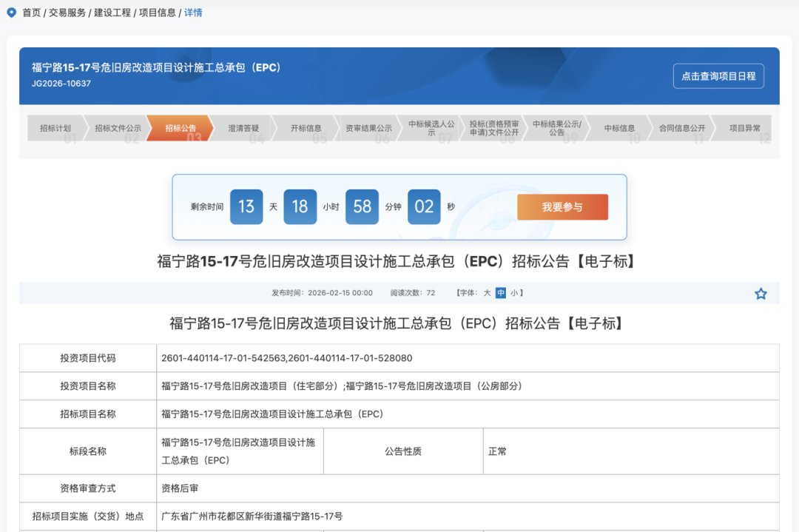Click the 正常 value cell
799x532 pixels.
[631, 451]
